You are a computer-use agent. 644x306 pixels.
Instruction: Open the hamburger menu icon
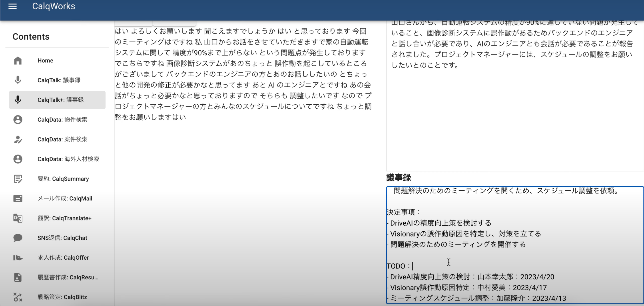pos(13,6)
